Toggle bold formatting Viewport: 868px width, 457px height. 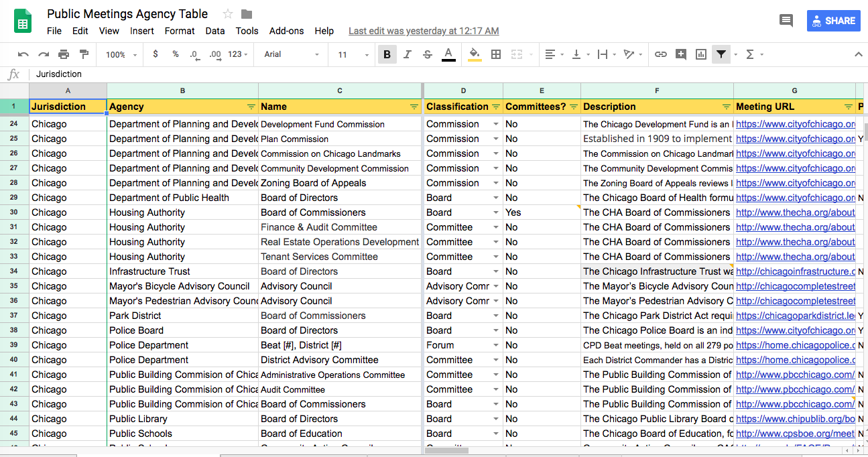pos(387,54)
